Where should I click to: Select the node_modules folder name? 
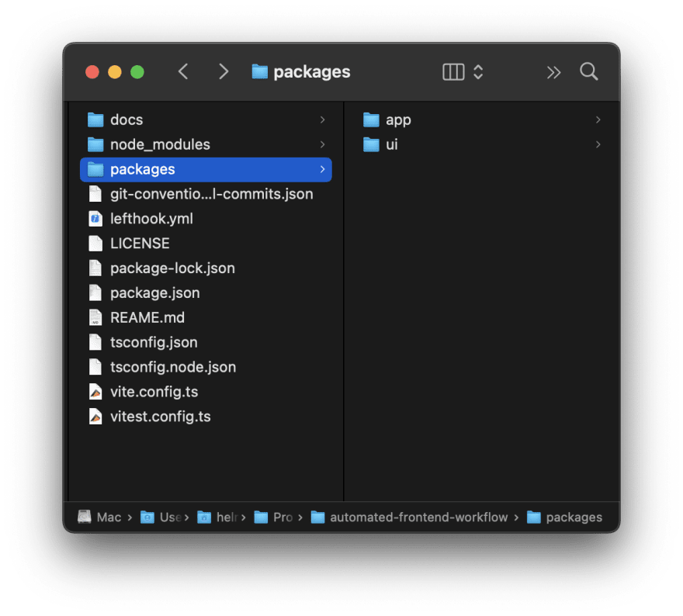click(x=160, y=144)
